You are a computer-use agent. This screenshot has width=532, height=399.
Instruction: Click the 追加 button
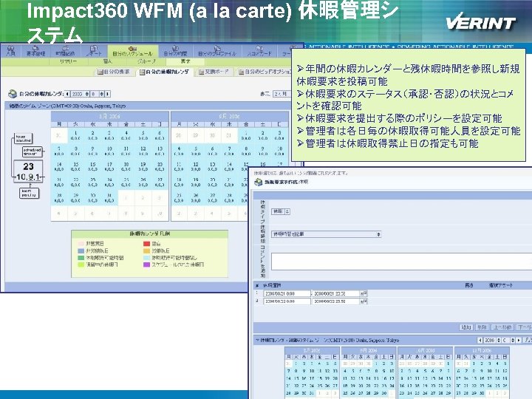click(x=465, y=327)
